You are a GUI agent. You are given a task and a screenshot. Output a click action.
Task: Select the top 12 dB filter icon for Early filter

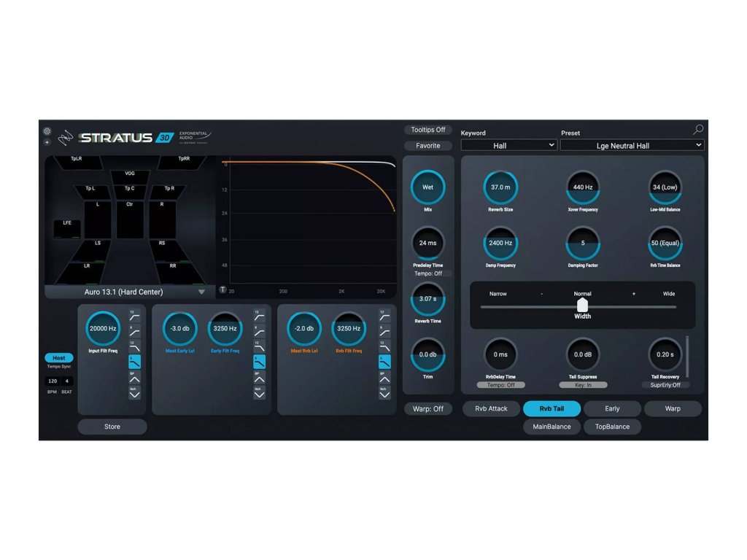(259, 316)
